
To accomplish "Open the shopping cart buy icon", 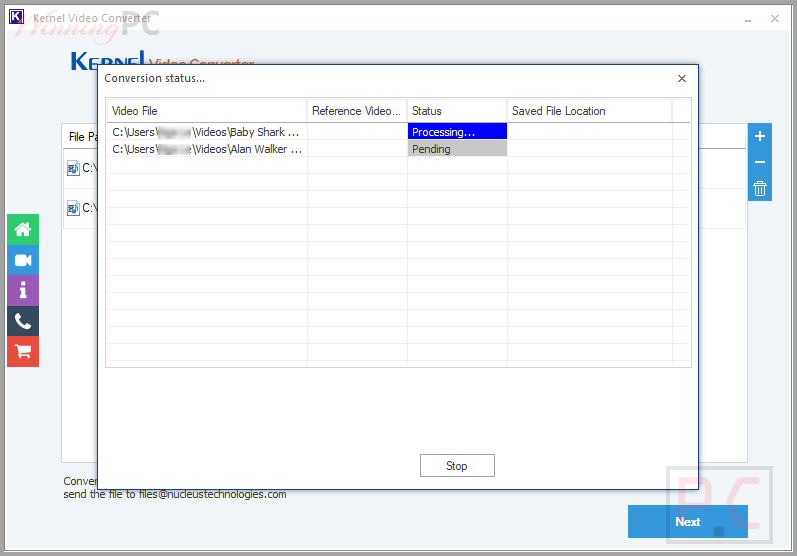I will click(x=23, y=351).
